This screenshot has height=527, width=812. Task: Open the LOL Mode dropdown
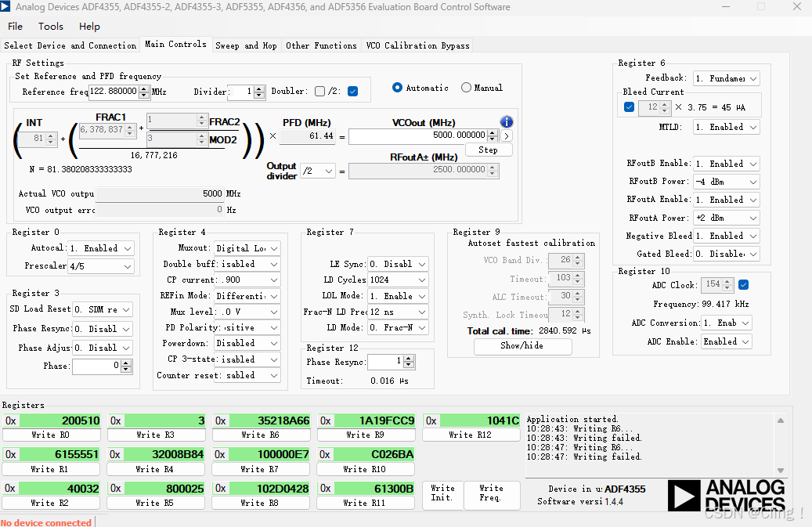398,296
